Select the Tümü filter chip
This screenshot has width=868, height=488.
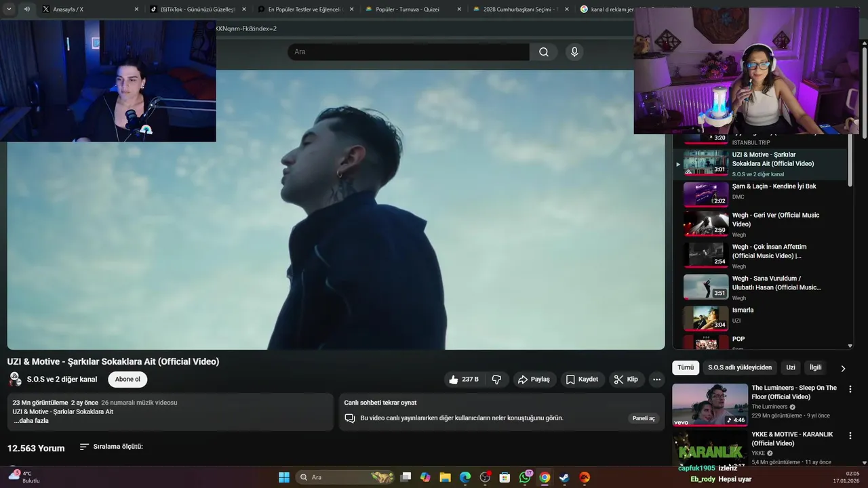[x=686, y=367]
